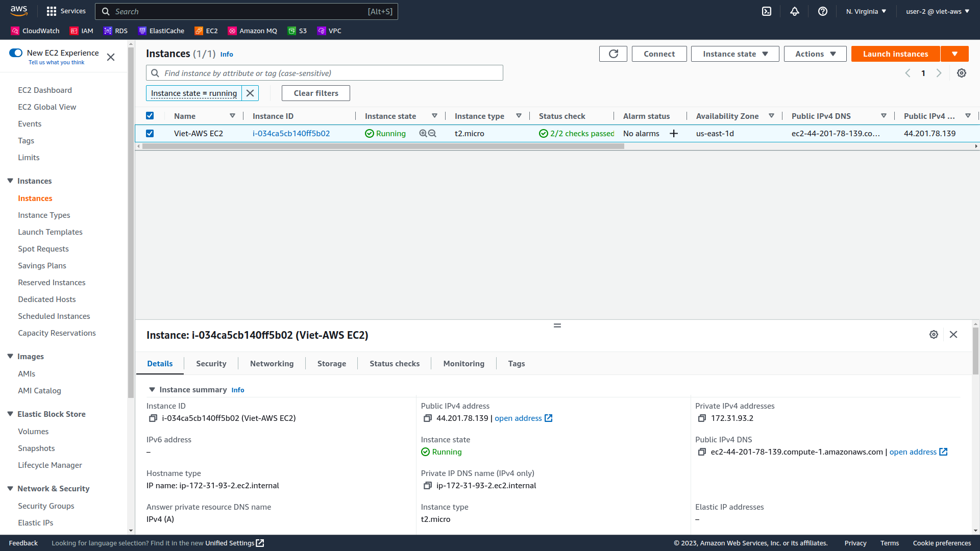Add an alarm with the plus icon
Image resolution: width=980 pixels, height=551 pixels.
674,133
